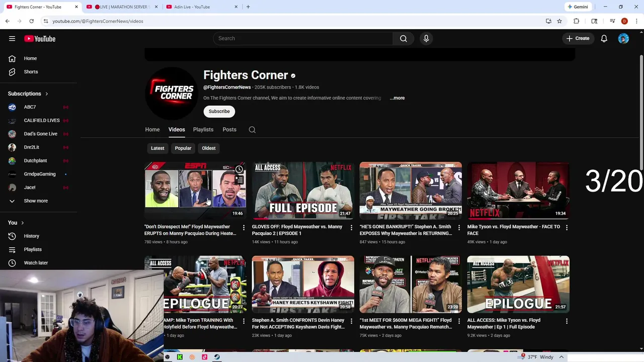Open options menu for GLOVES OFF video
644x362 pixels.
click(x=351, y=228)
